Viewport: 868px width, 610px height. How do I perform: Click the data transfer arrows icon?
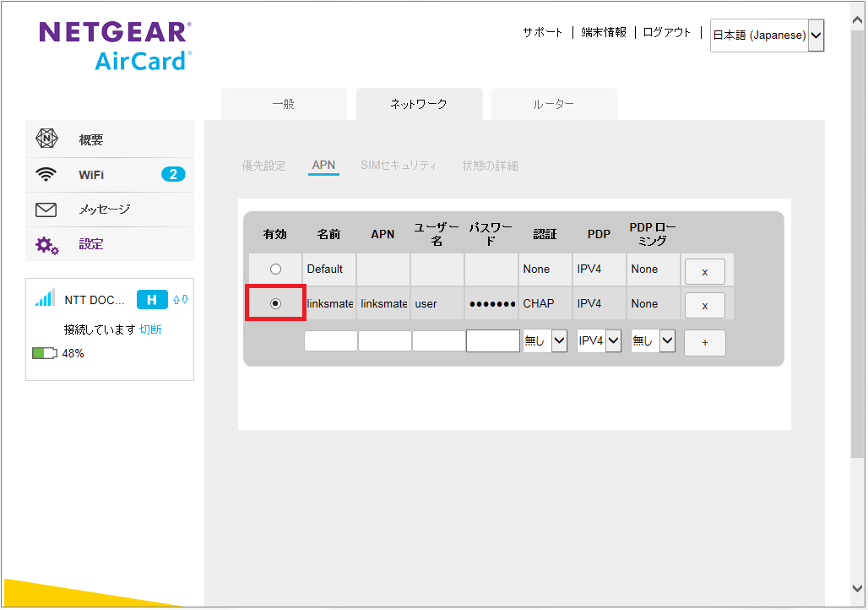181,300
